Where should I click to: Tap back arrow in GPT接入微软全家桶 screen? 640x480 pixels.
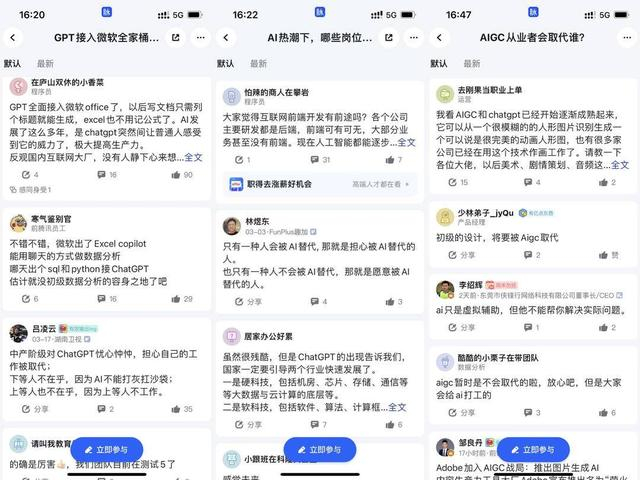tap(13, 38)
